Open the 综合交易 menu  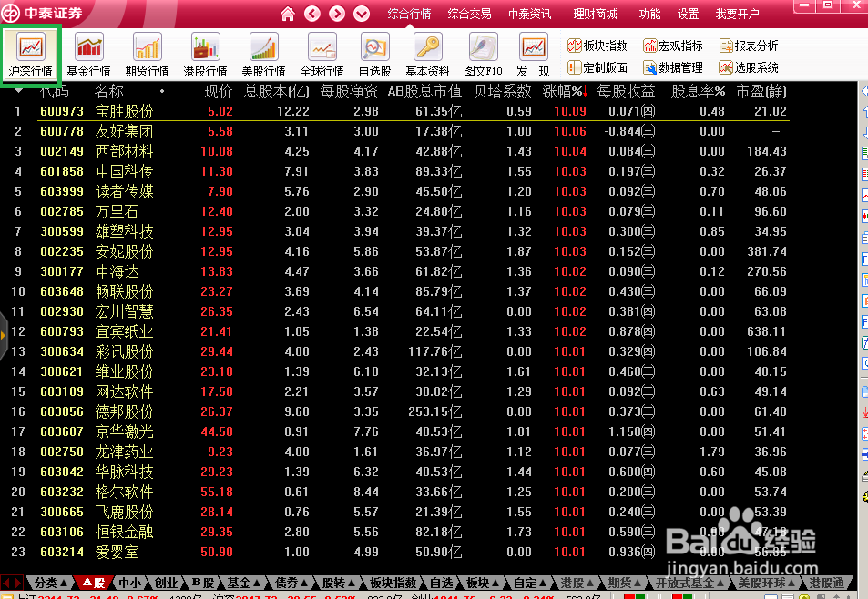point(469,14)
